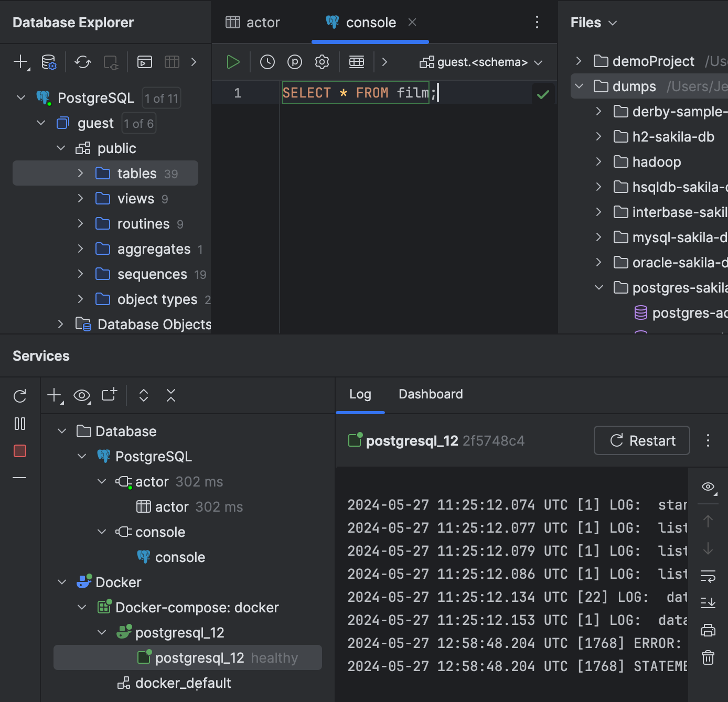Select docker_default network in Services tree
728x702 pixels.
click(183, 683)
